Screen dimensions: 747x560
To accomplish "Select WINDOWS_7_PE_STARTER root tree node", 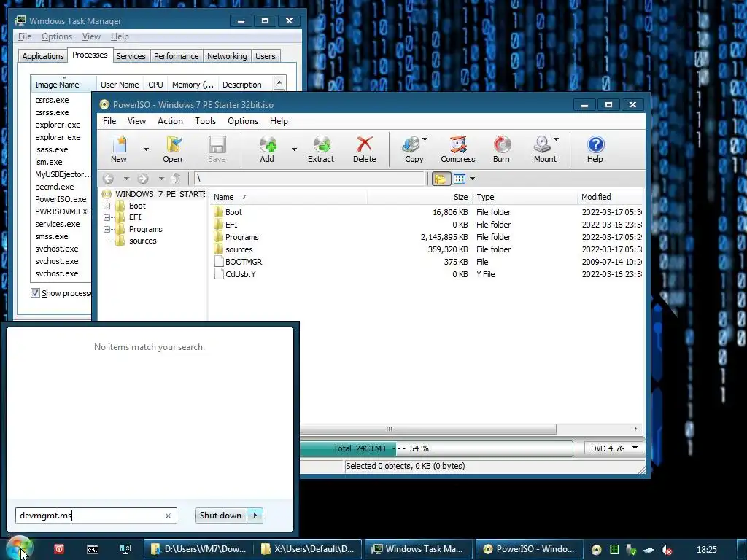I will click(x=160, y=194).
